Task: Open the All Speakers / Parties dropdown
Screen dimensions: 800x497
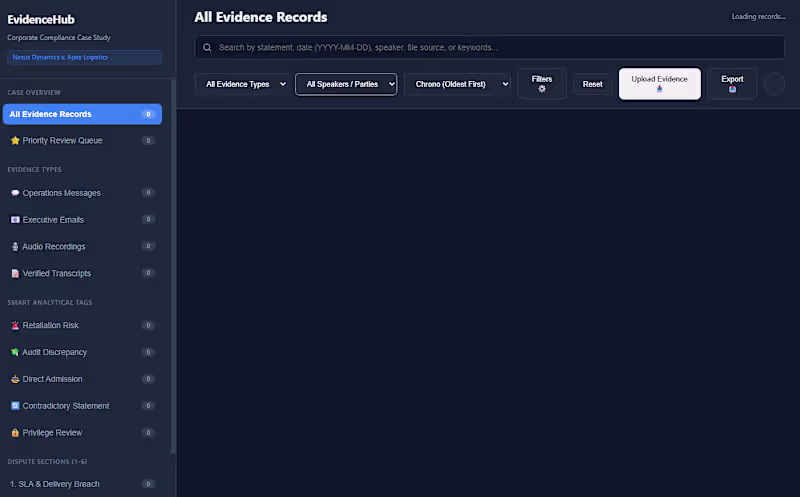Action: click(346, 84)
